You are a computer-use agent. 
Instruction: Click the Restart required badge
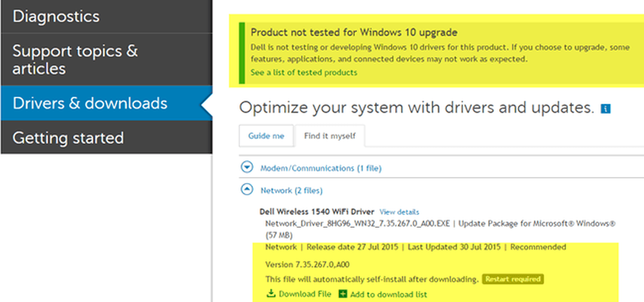pyautogui.click(x=513, y=279)
